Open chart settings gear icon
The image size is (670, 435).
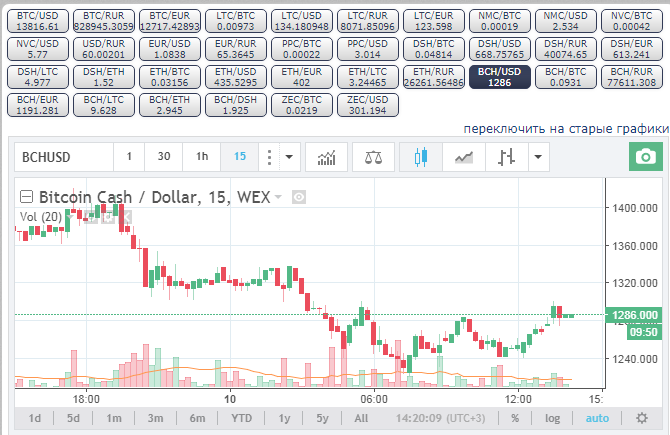tap(642, 418)
